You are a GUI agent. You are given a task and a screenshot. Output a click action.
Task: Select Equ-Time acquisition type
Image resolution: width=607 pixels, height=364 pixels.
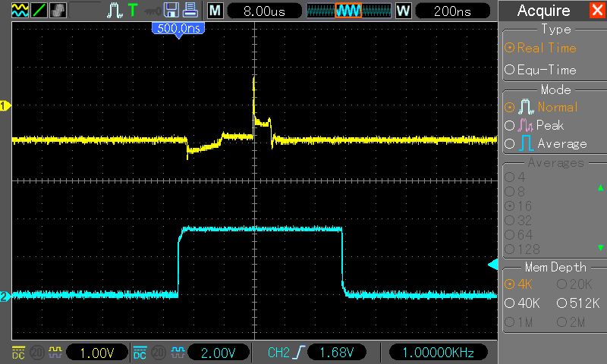(542, 70)
